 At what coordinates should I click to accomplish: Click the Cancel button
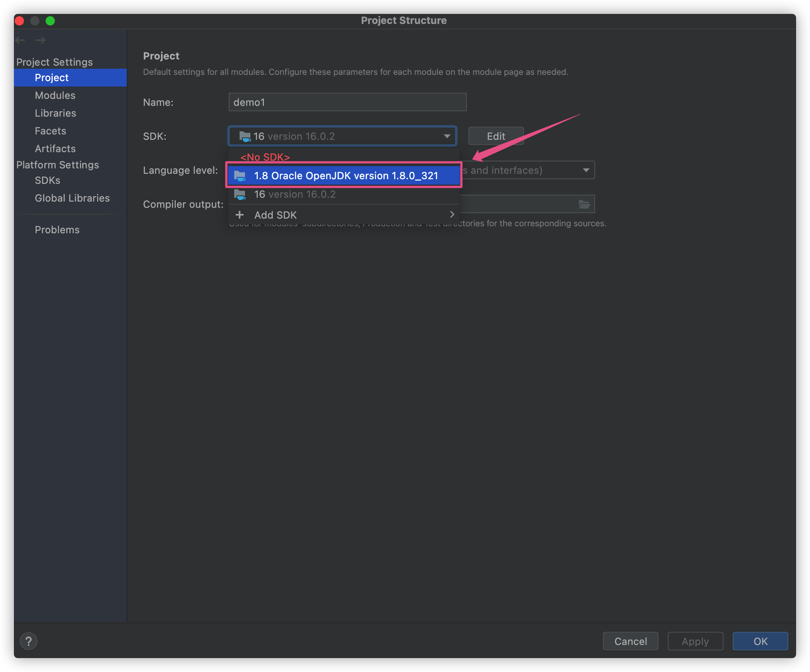pos(631,641)
